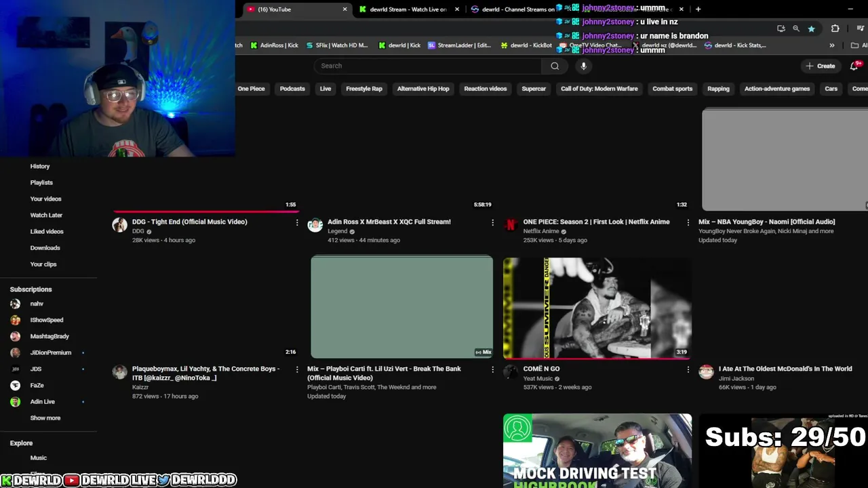Bookmark this page with the star icon
Image resolution: width=868 pixels, height=488 pixels.
811,28
